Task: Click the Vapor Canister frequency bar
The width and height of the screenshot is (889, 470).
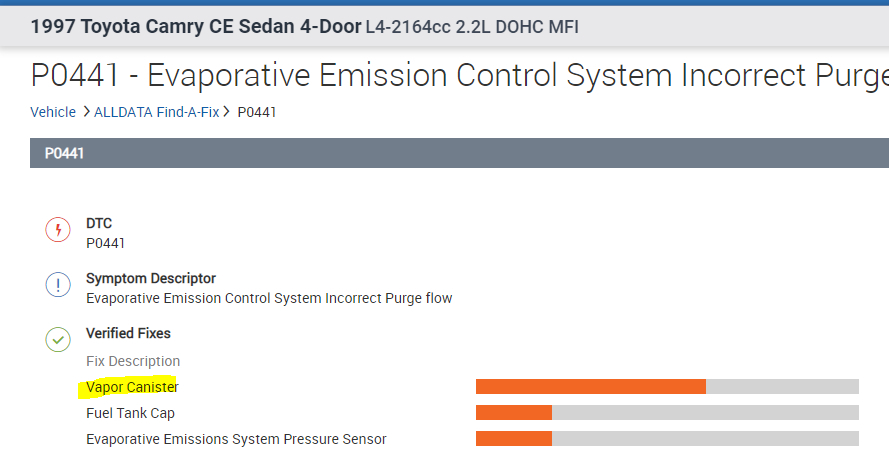Action: coord(666,387)
